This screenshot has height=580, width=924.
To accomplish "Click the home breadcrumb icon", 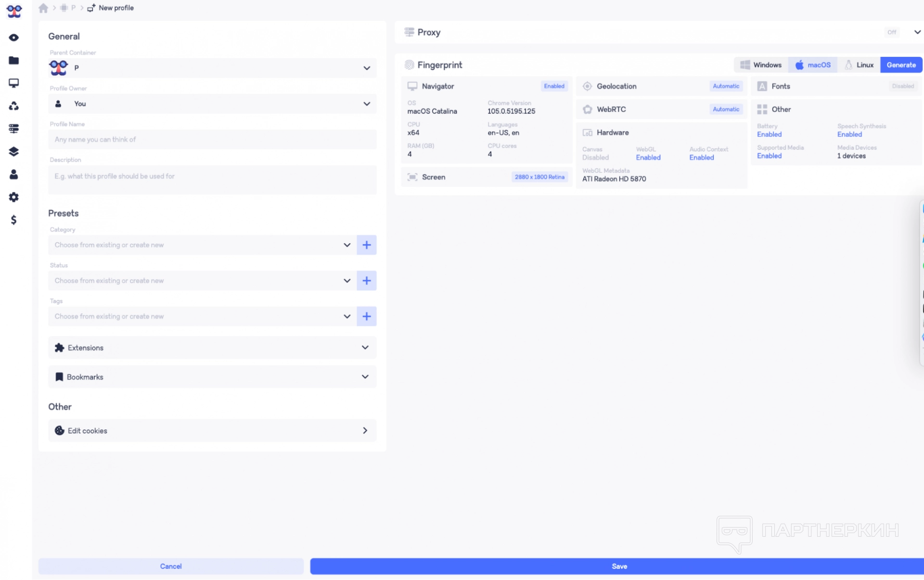I will point(43,8).
